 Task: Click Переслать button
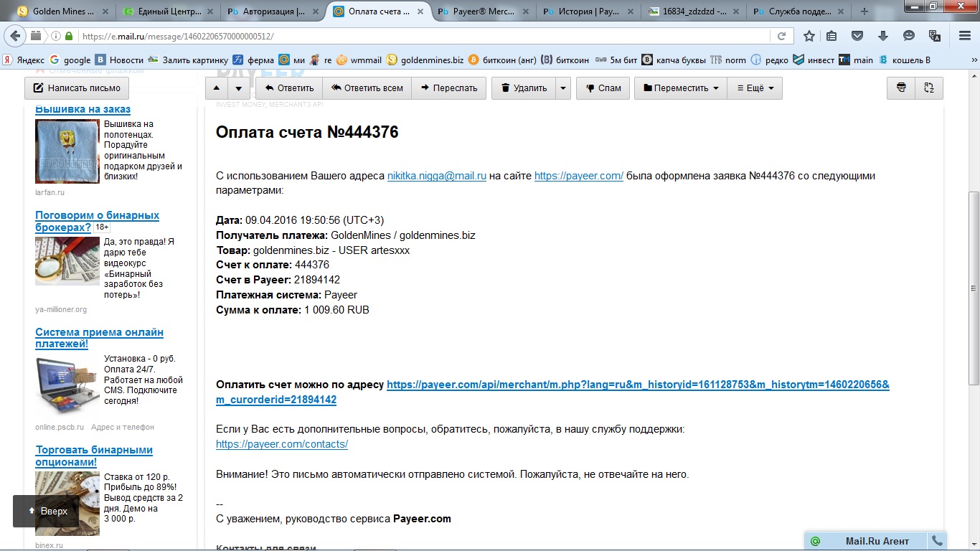tap(449, 88)
